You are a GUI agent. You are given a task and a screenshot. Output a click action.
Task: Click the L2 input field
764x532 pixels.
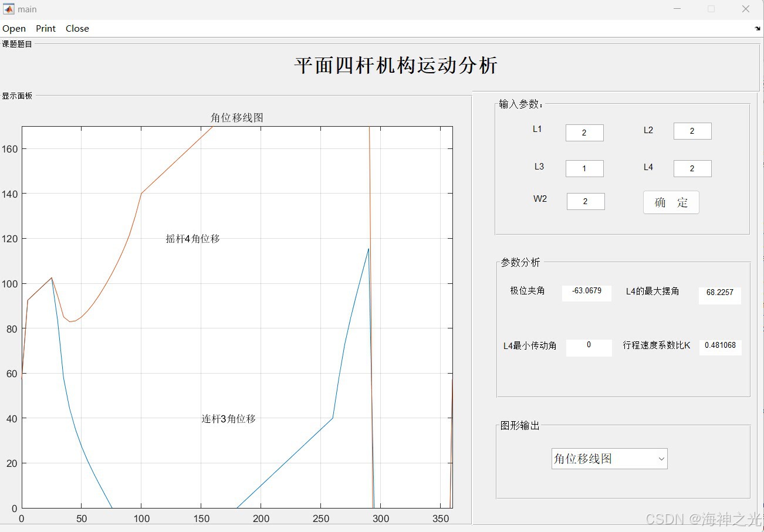pyautogui.click(x=692, y=131)
